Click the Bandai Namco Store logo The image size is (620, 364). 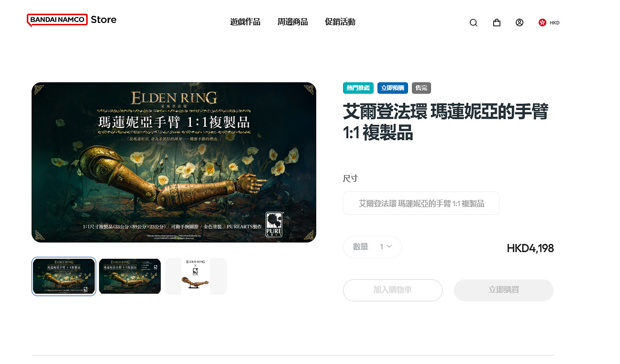coord(72,20)
